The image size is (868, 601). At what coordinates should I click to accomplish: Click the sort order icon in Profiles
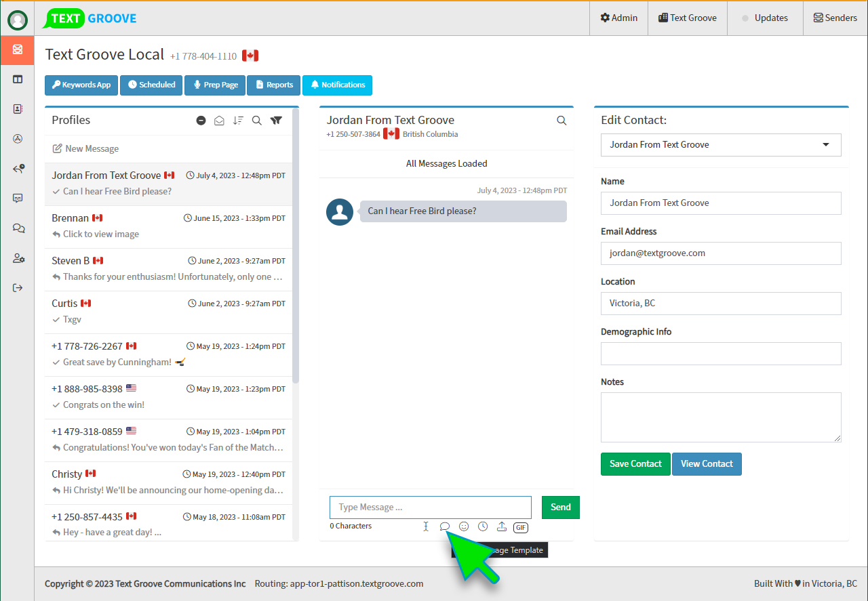coord(238,121)
